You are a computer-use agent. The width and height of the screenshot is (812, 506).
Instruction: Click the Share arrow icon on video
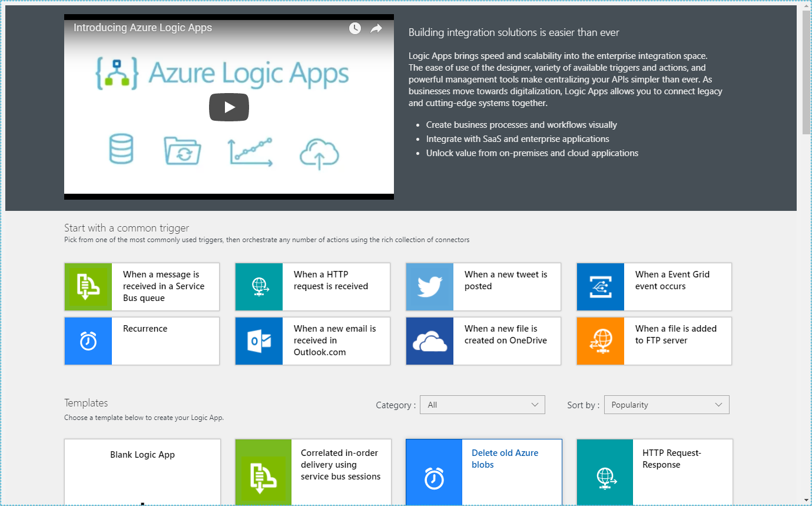pyautogui.click(x=376, y=28)
